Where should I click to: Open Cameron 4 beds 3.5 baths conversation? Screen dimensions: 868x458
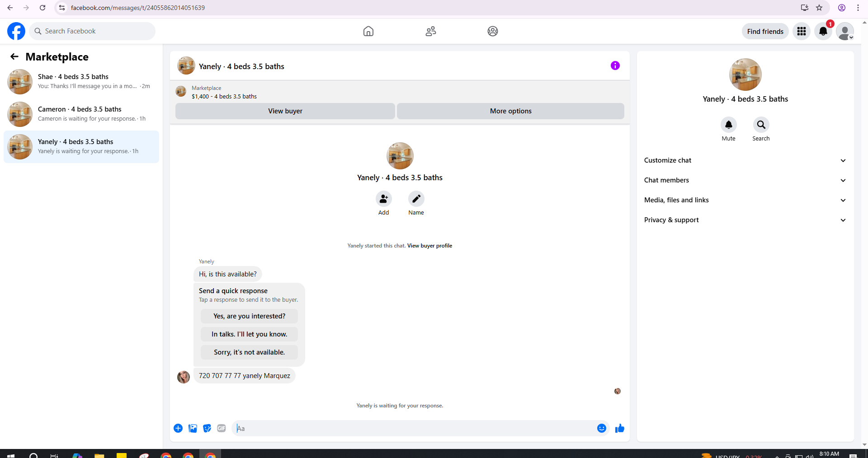(81, 114)
